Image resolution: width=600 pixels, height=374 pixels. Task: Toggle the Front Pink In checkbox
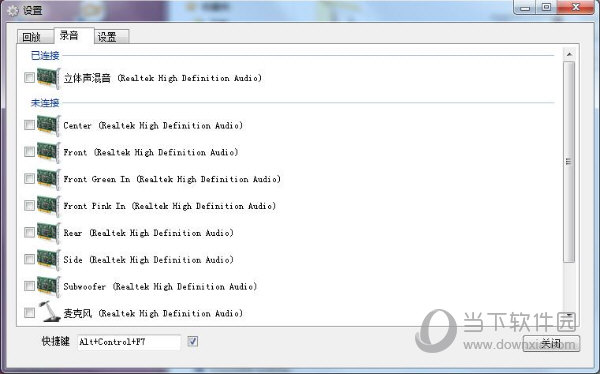tap(29, 206)
